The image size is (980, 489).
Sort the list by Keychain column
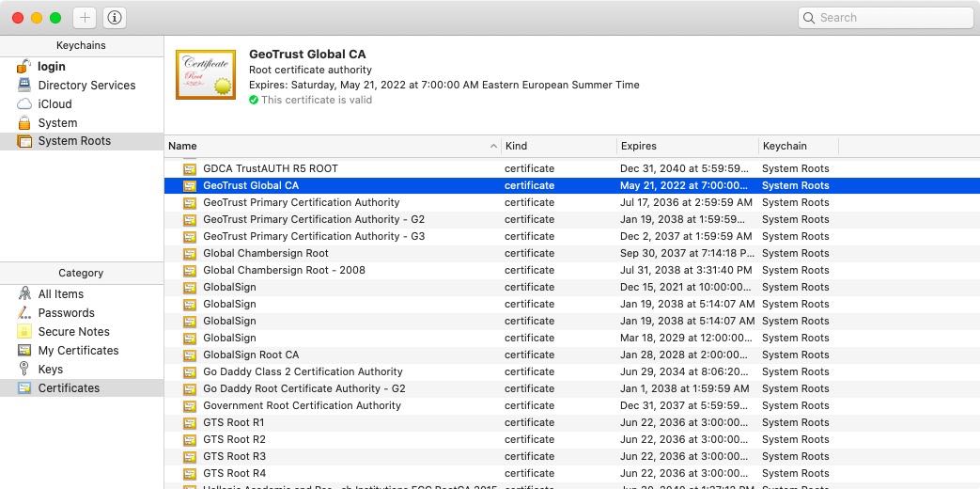tap(798, 146)
